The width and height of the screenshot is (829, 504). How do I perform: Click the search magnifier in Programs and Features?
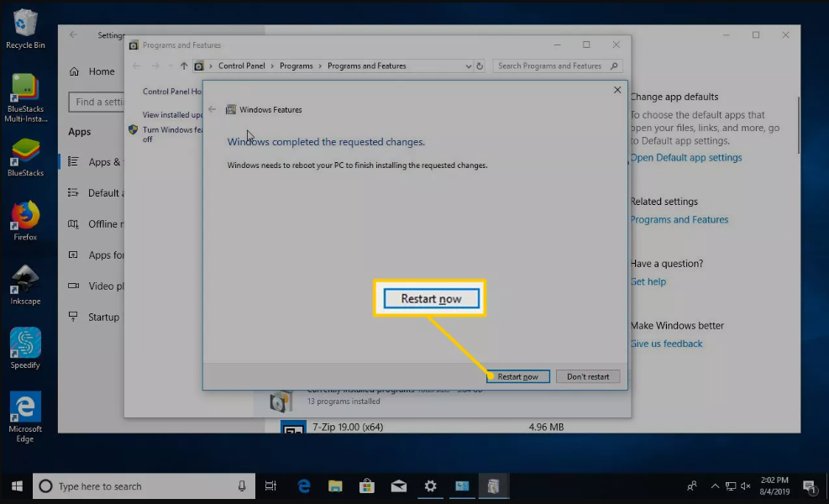[614, 66]
